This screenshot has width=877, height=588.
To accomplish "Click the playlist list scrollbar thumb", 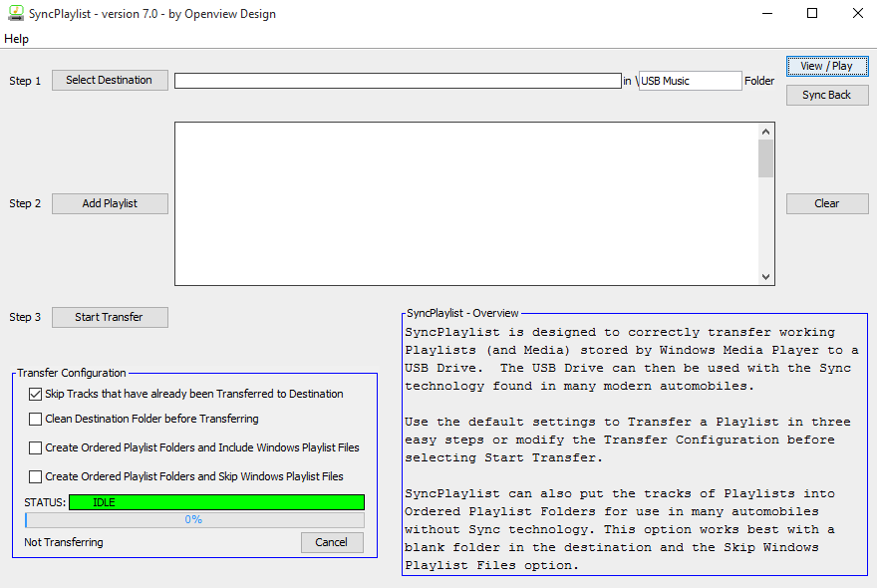I will pyautogui.click(x=765, y=158).
